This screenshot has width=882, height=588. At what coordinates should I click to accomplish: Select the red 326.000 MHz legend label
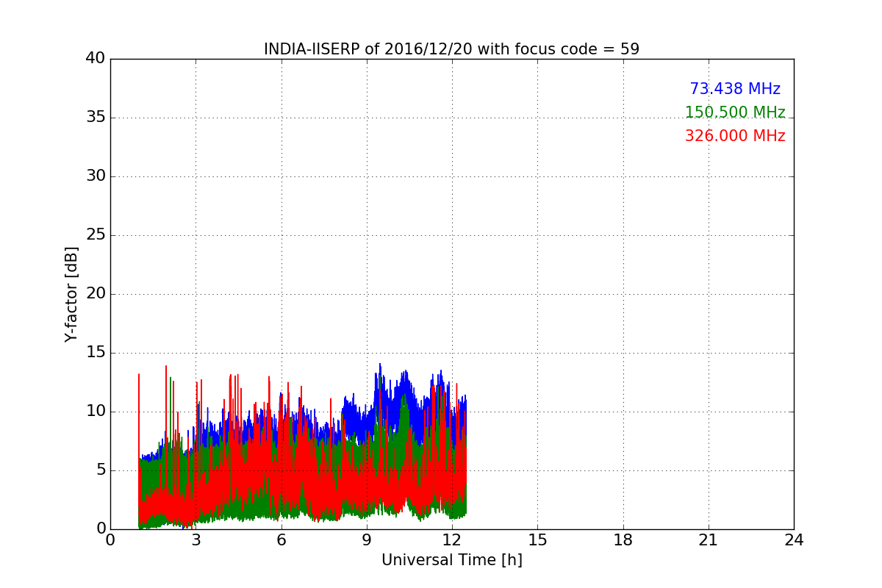(x=735, y=136)
